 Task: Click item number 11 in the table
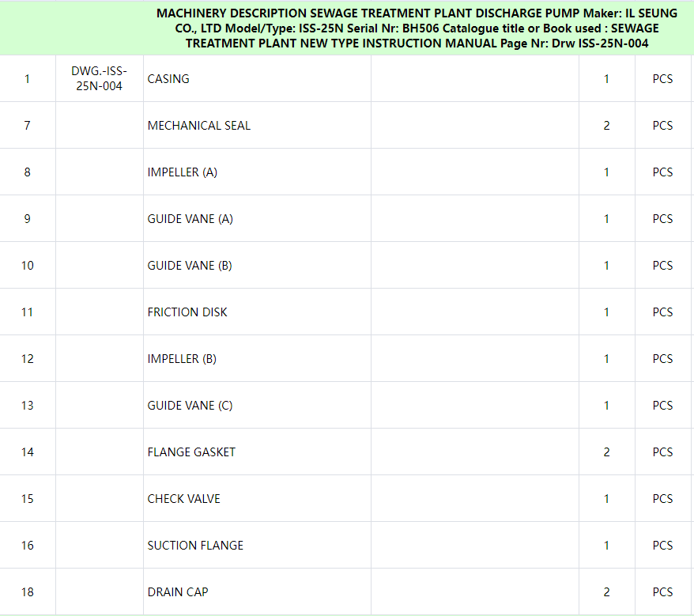(x=28, y=312)
